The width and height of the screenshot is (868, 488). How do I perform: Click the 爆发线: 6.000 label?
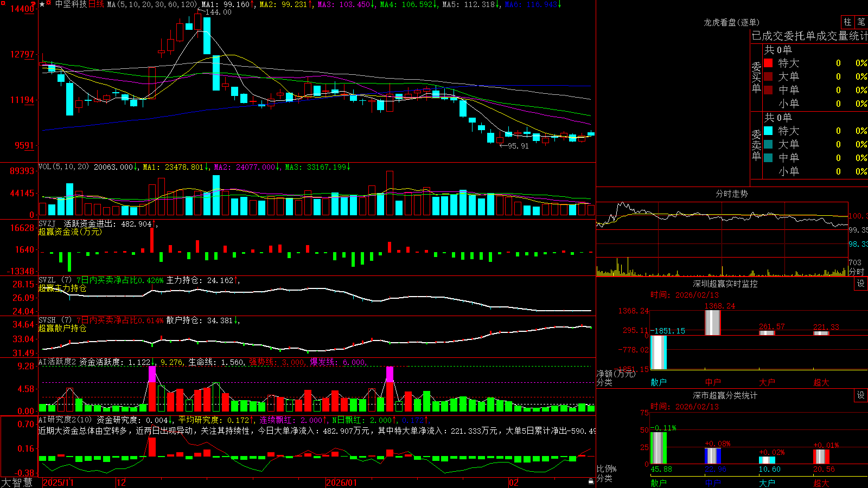click(x=337, y=362)
